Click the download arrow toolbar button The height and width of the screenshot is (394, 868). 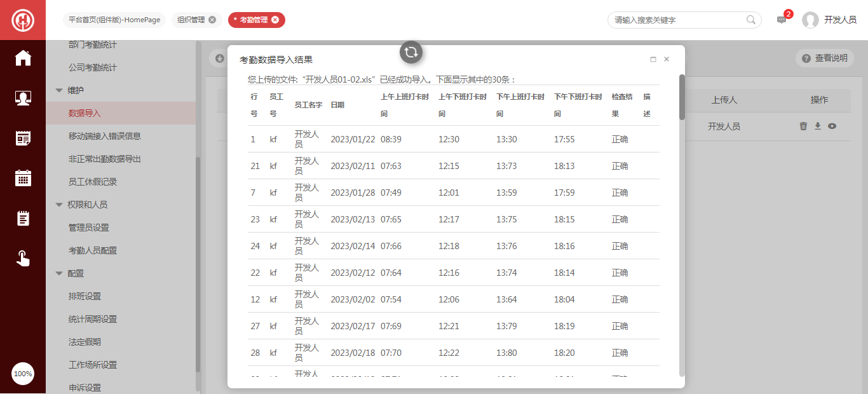pos(219,58)
